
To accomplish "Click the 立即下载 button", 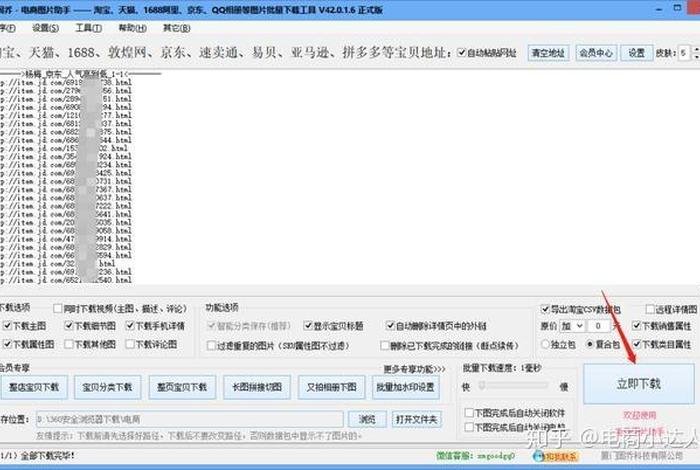I will click(x=639, y=384).
